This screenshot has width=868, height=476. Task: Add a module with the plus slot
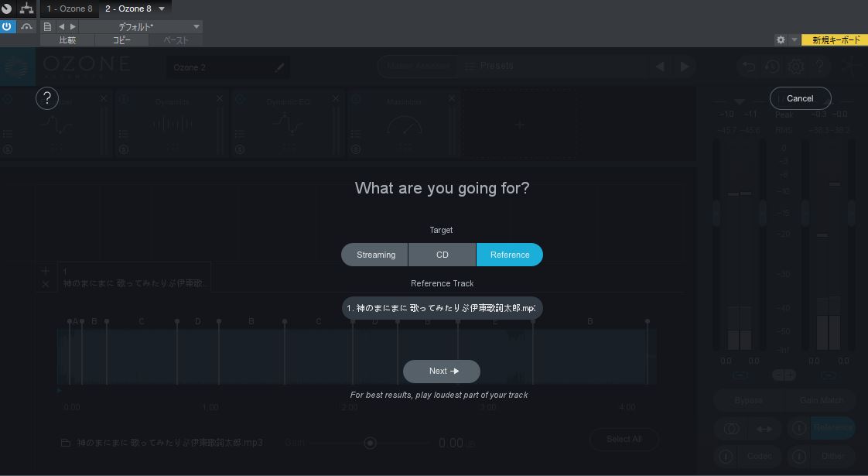pyautogui.click(x=519, y=125)
